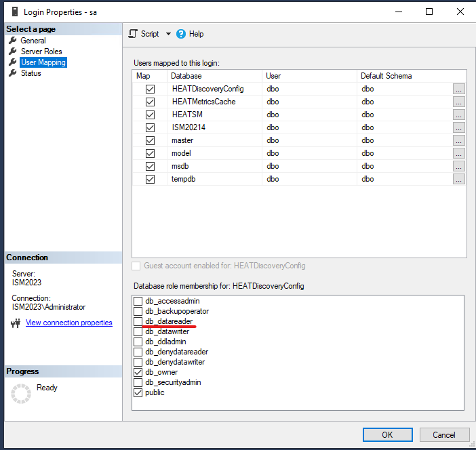Viewport: 476px width, 450px height.
Task: Open the Status page
Action: [x=31, y=73]
